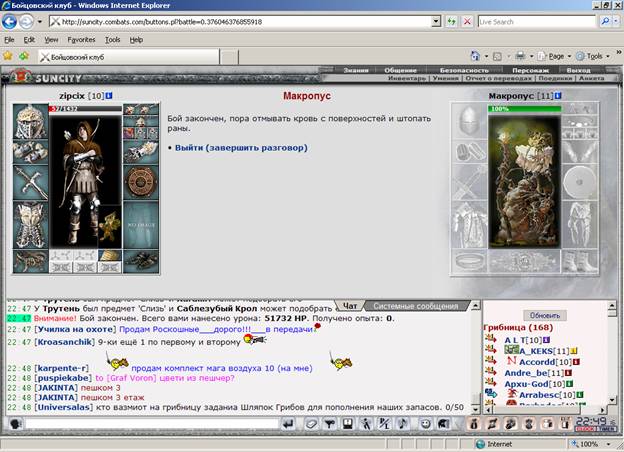Switch to Системные сообщения tab
Viewport: 624px width, 452px height.
click(415, 306)
